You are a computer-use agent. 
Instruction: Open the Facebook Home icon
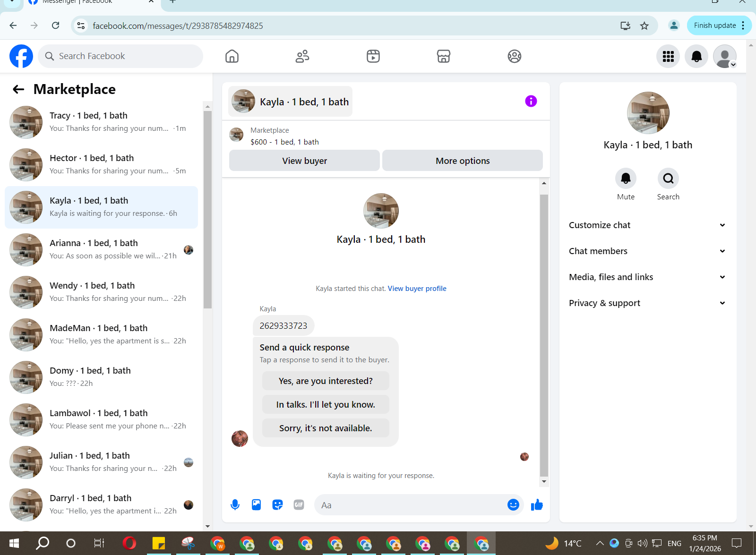(x=232, y=56)
